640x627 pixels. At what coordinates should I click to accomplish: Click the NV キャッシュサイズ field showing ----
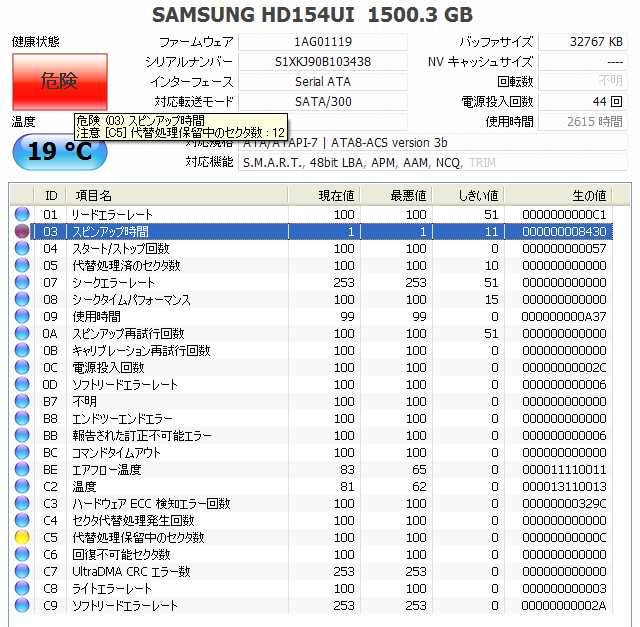point(583,62)
